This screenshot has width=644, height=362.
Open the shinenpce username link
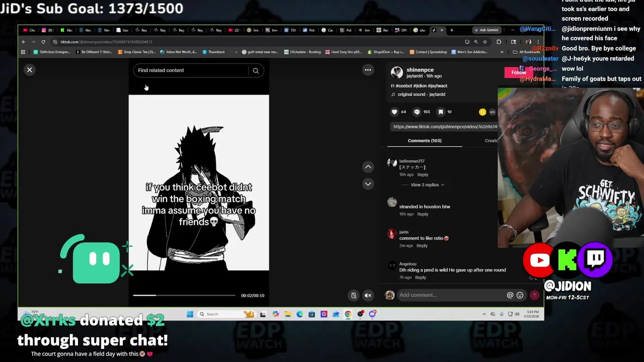pos(420,70)
